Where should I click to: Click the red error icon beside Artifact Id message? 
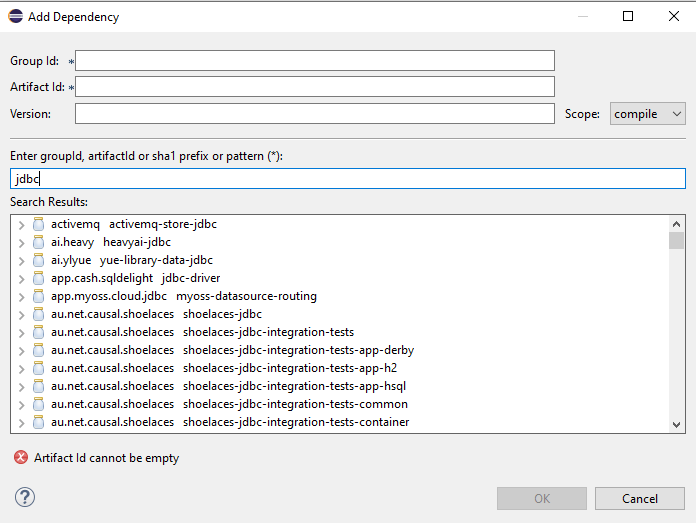pyautogui.click(x=21, y=457)
